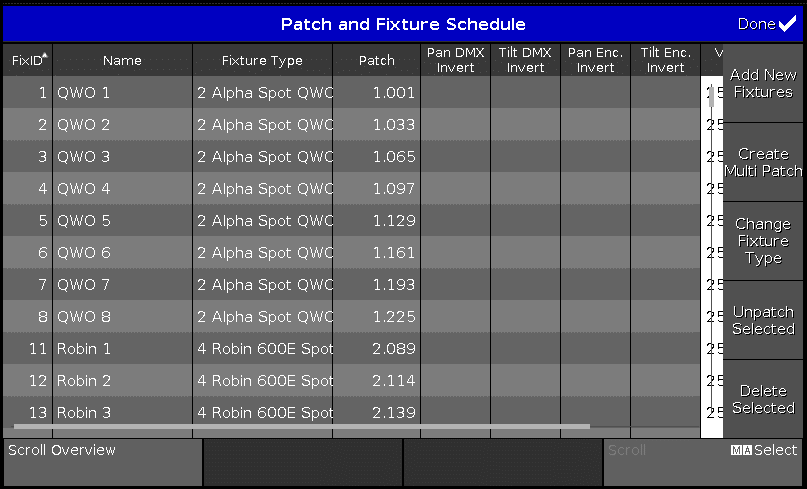Toggle Tilt Enc. Invert for QWO 5

665,221
